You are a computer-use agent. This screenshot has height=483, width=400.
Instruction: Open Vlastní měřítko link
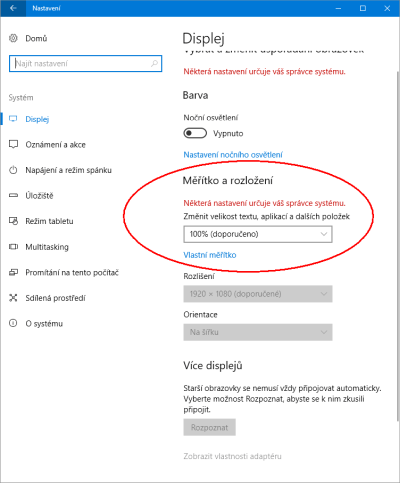coord(210,255)
